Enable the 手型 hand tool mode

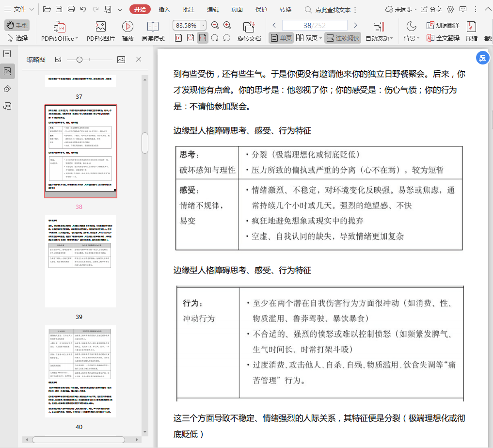click(x=17, y=25)
